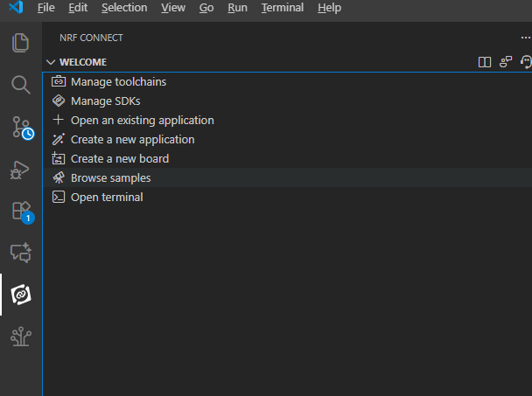
Task: Click the SDK icon beside Manage SDKs
Action: [x=59, y=101]
